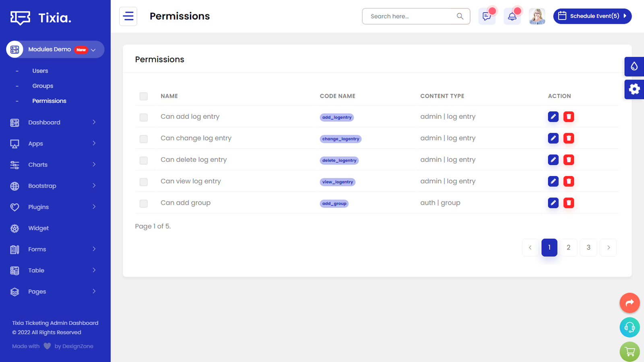Go to Groups in the sidebar submenu

click(x=43, y=86)
